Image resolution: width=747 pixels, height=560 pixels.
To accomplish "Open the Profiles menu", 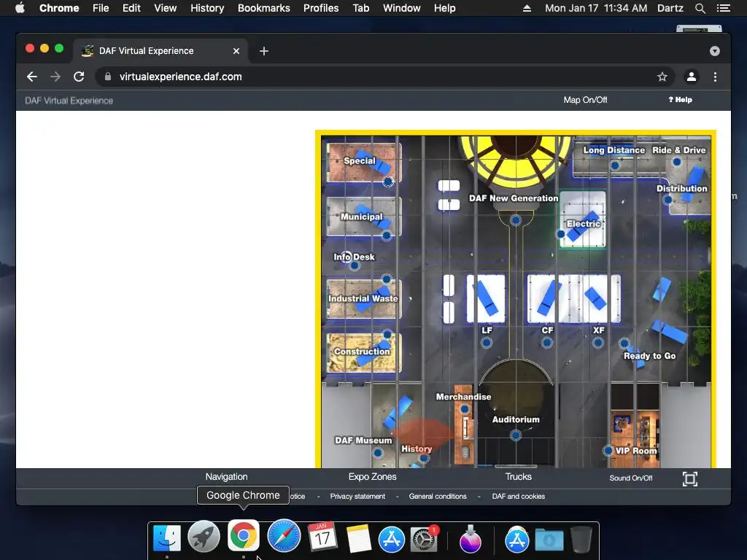I will [x=321, y=8].
